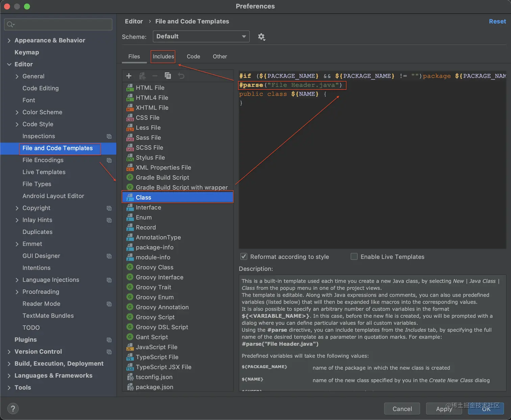Switch to the Other tab
Image resolution: width=511 pixels, height=420 pixels.
click(220, 56)
